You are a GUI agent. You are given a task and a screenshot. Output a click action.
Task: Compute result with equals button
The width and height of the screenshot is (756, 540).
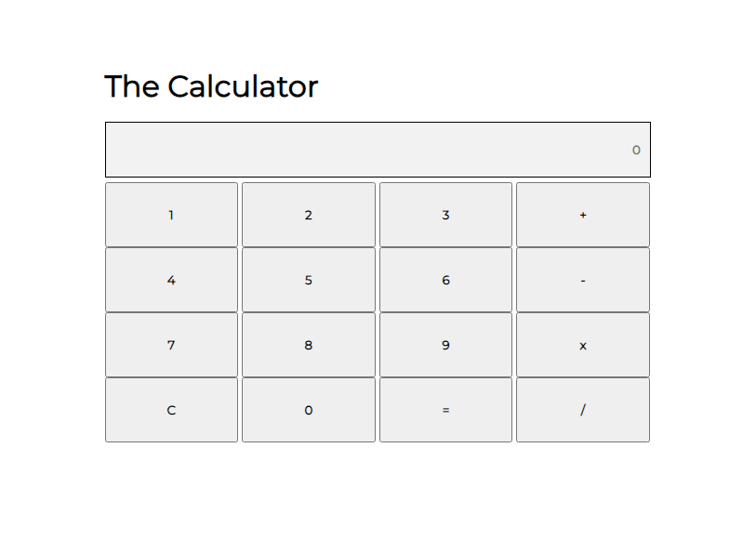click(x=445, y=410)
